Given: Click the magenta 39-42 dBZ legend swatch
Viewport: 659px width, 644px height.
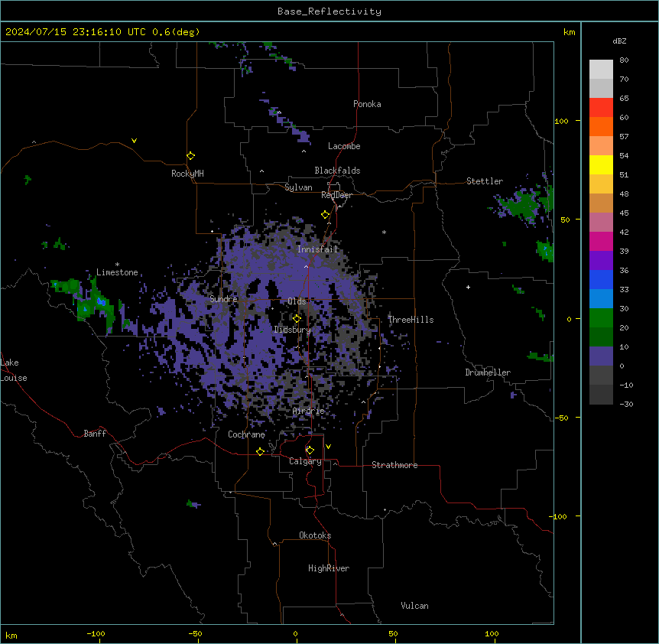Looking at the screenshot, I should [x=601, y=241].
